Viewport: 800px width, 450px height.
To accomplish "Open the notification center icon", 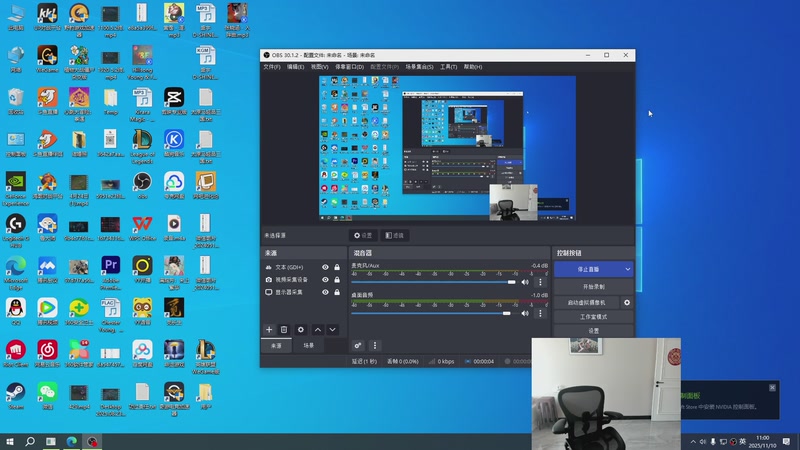I will tap(786, 442).
